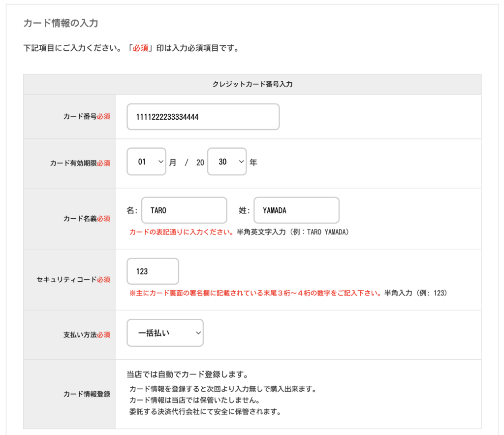Click the クレジットカード番号入力 table header

point(252,84)
